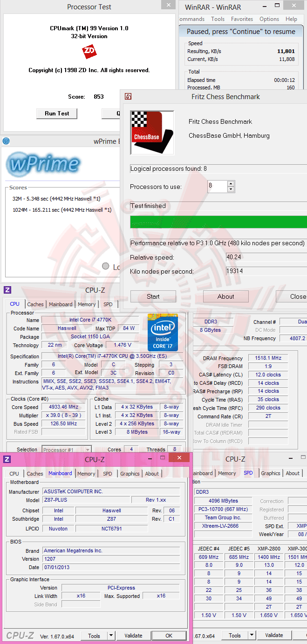The image size is (307, 644).
Task: Click the wPrime 1024M - 165.211 sec score row
Action: tap(62, 210)
